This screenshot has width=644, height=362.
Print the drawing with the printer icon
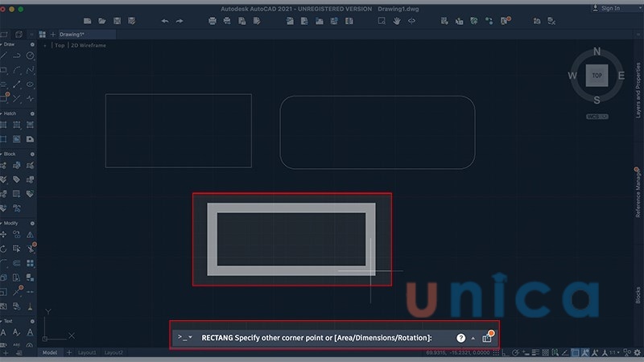213,21
